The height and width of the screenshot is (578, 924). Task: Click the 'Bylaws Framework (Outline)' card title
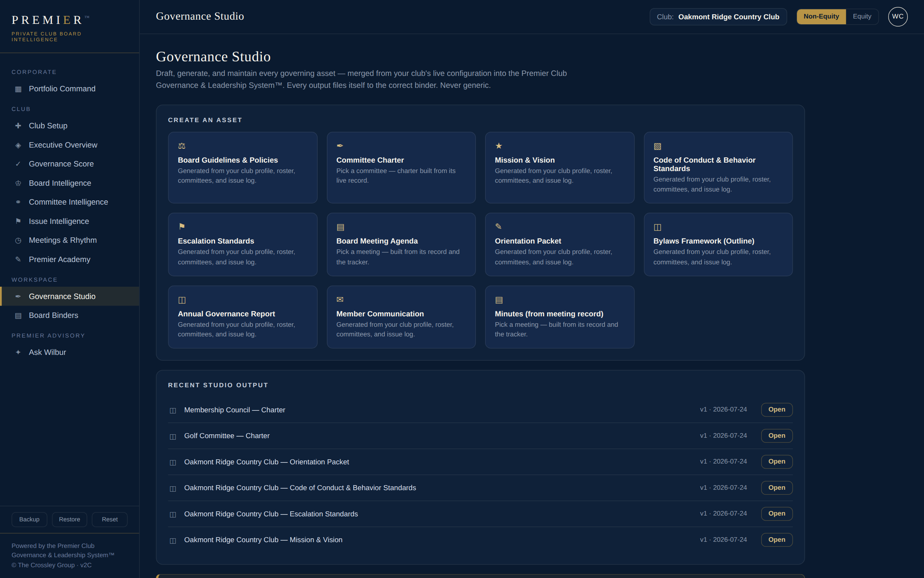coord(704,241)
